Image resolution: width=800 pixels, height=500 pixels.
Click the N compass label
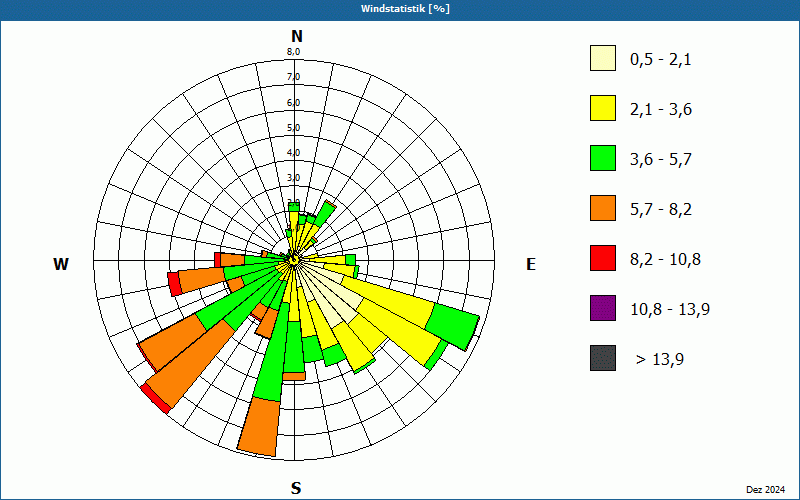(x=297, y=36)
